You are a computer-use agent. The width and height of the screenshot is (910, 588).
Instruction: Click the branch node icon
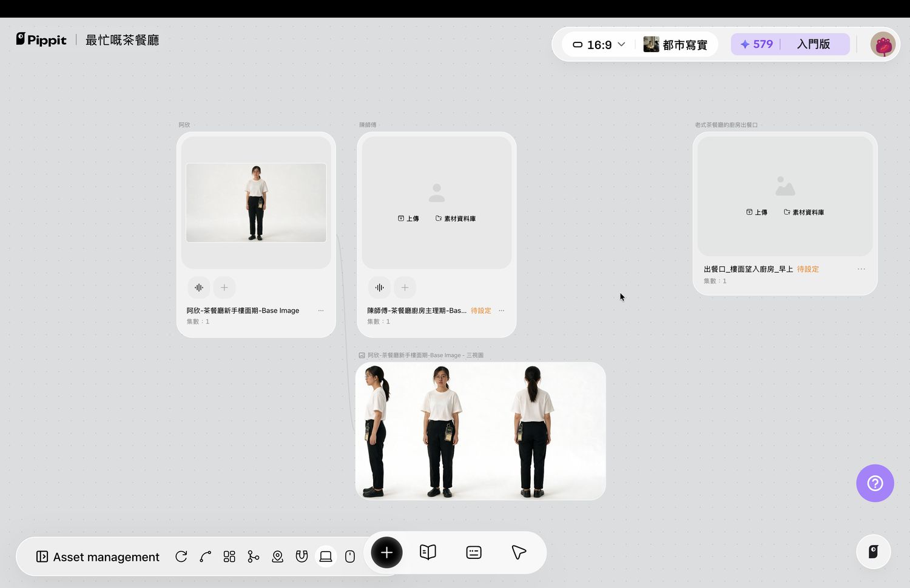[x=254, y=556]
